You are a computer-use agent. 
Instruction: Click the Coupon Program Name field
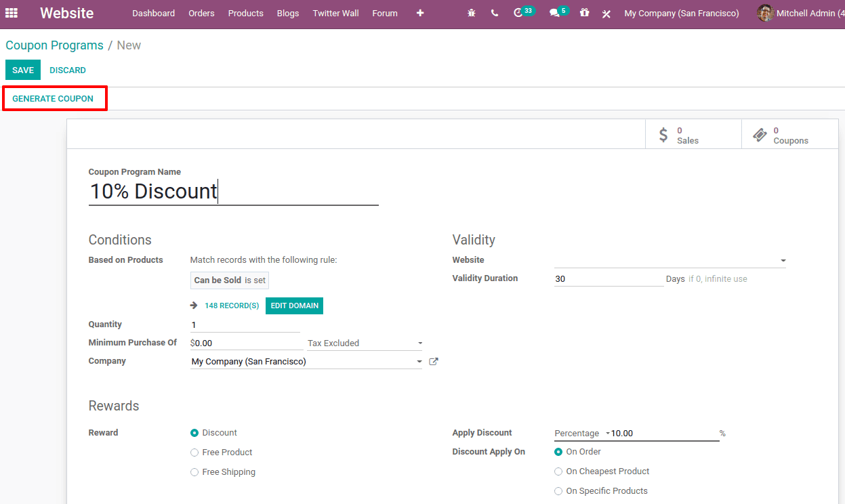[x=233, y=191]
